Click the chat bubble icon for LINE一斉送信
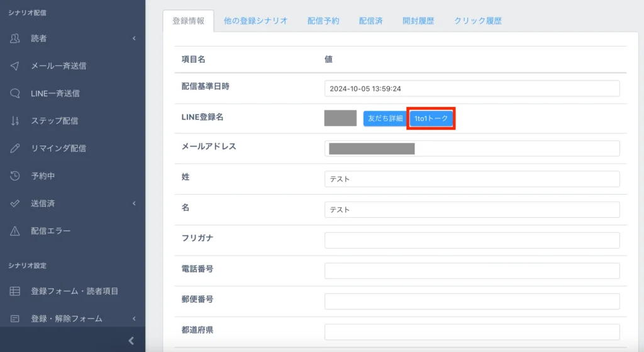 15,93
